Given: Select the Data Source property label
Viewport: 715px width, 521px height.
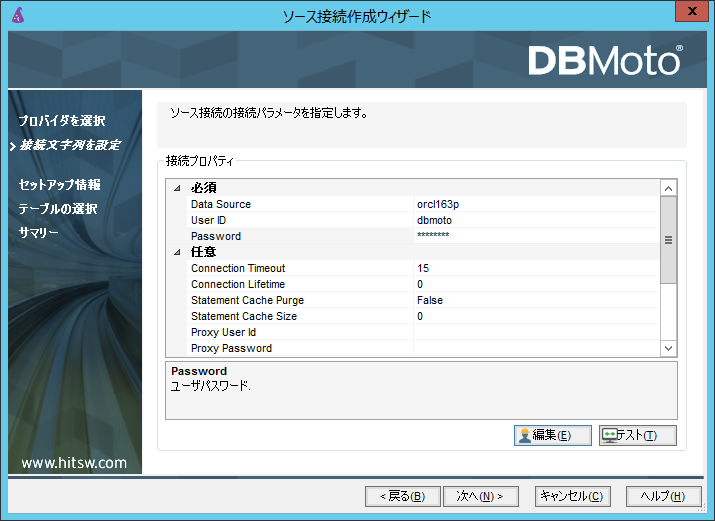Looking at the screenshot, I should (221, 204).
